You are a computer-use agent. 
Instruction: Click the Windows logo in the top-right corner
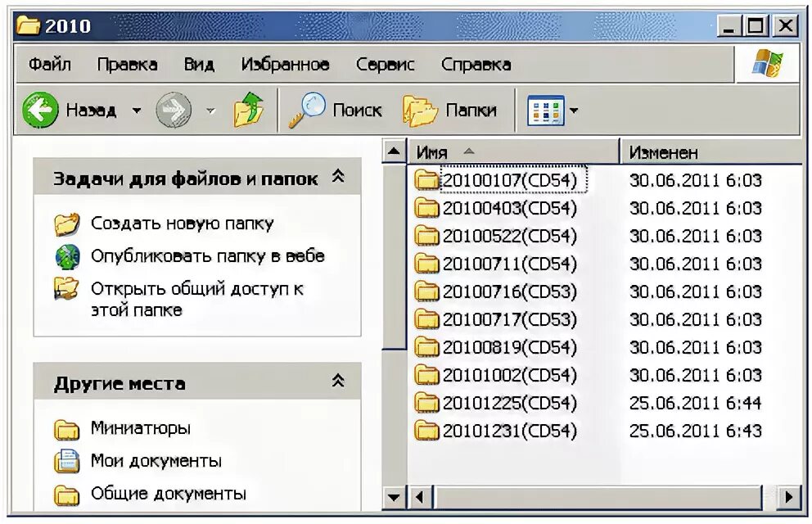coord(768,64)
